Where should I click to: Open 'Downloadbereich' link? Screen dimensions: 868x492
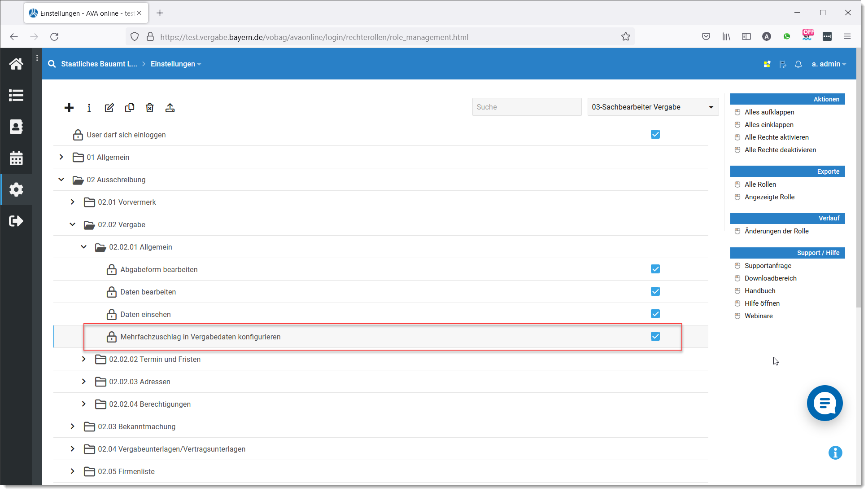(x=770, y=278)
